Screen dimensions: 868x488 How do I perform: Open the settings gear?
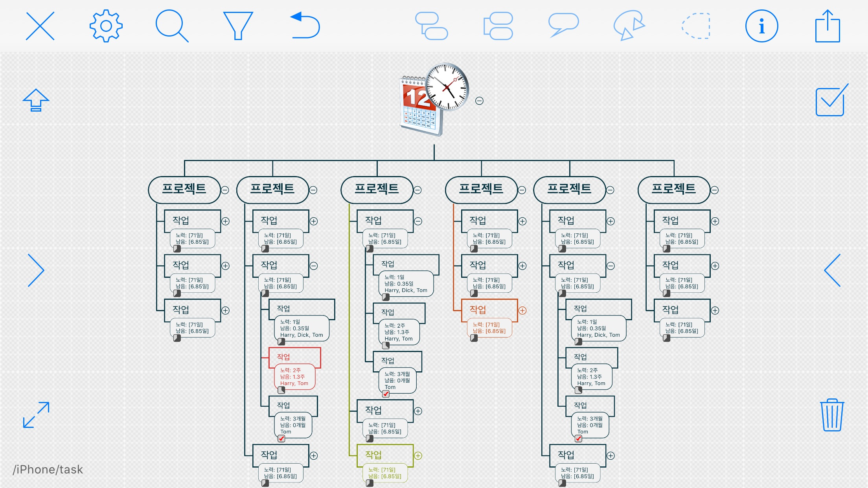tap(105, 25)
